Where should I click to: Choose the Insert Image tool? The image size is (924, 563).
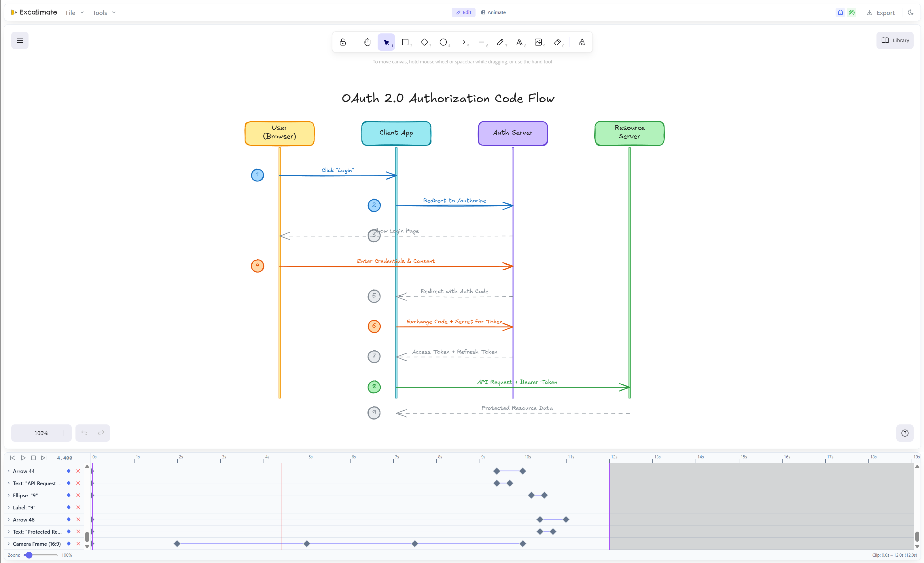(538, 42)
